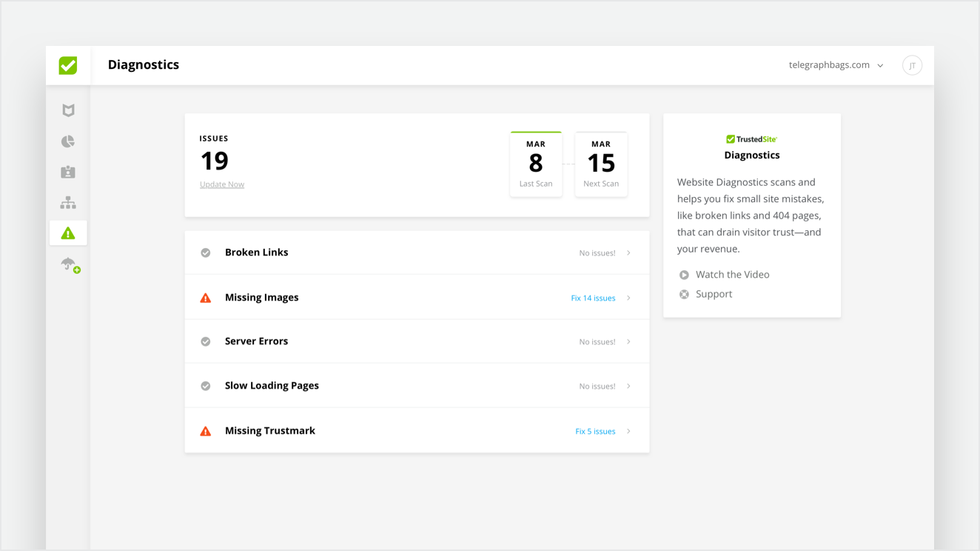Click the play icon beside Watch the Video
This screenshot has height=551, width=980.
coord(684,275)
